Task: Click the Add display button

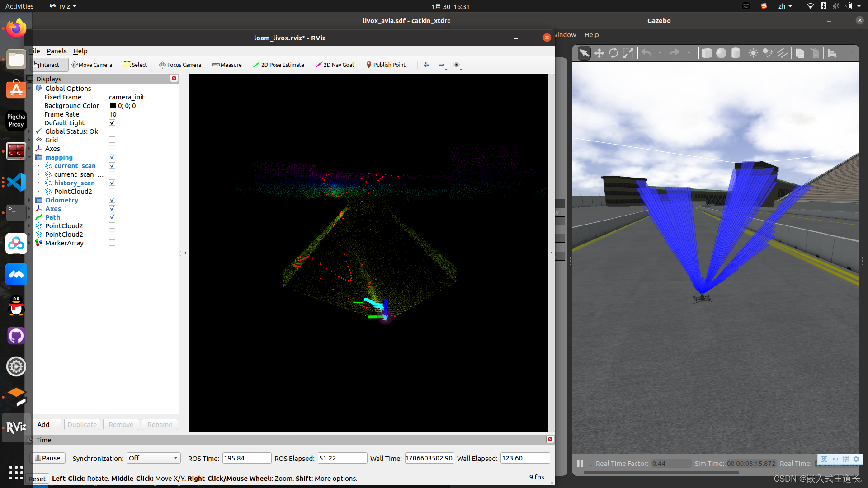Action: click(43, 425)
